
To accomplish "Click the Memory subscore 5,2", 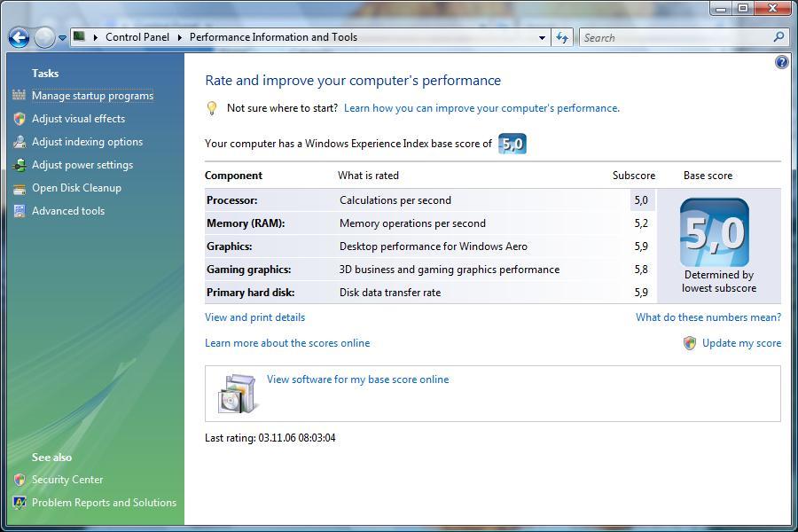I will point(641,223).
